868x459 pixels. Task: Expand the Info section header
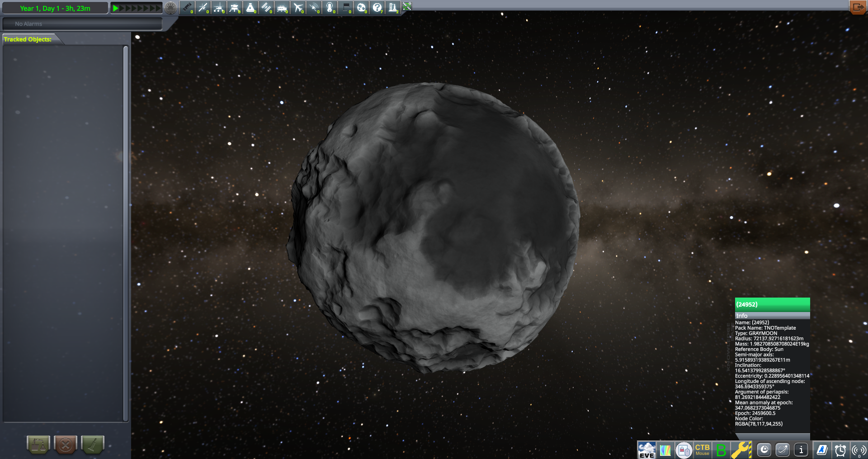click(x=772, y=316)
